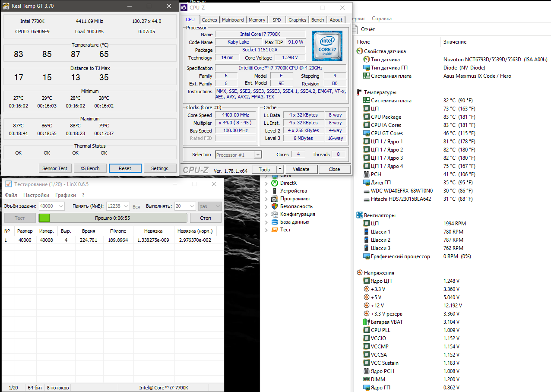Switch to the Caches tab in CPU-Z

pyautogui.click(x=209, y=20)
